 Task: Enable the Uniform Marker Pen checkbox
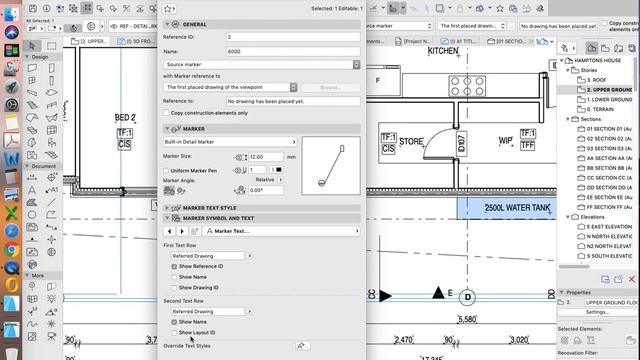pos(166,171)
